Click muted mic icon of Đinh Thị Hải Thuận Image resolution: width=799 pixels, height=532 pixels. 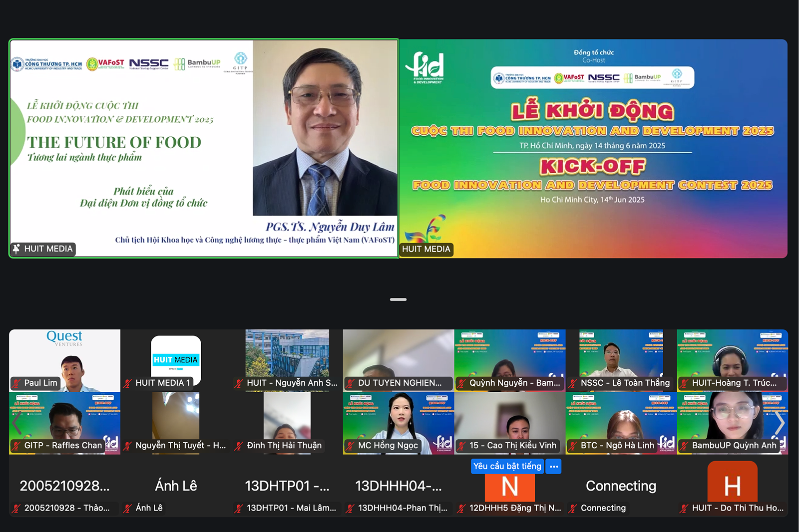[x=239, y=446]
